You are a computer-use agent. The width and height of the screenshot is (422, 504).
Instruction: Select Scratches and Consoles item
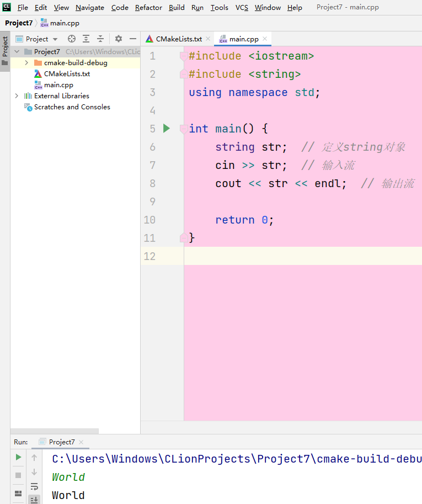click(72, 107)
